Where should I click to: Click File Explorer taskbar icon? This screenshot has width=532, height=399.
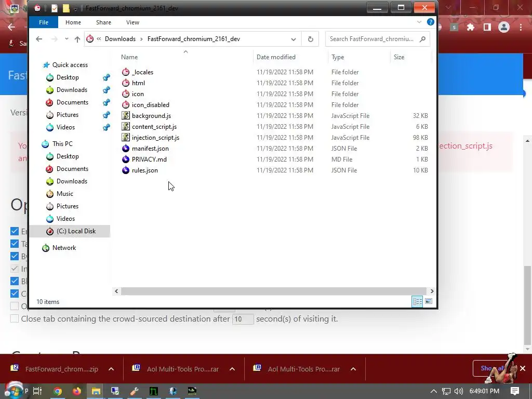tap(96, 391)
